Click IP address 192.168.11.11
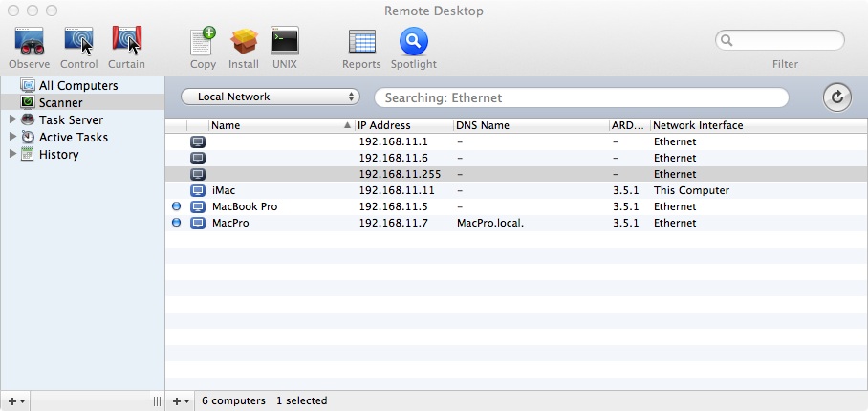 point(397,190)
